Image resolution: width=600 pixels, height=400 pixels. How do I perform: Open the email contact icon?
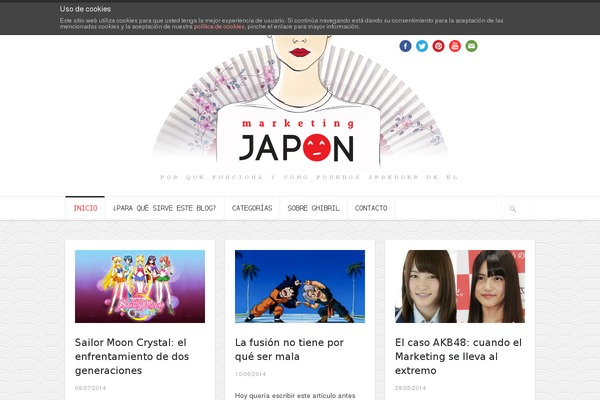coord(471,46)
